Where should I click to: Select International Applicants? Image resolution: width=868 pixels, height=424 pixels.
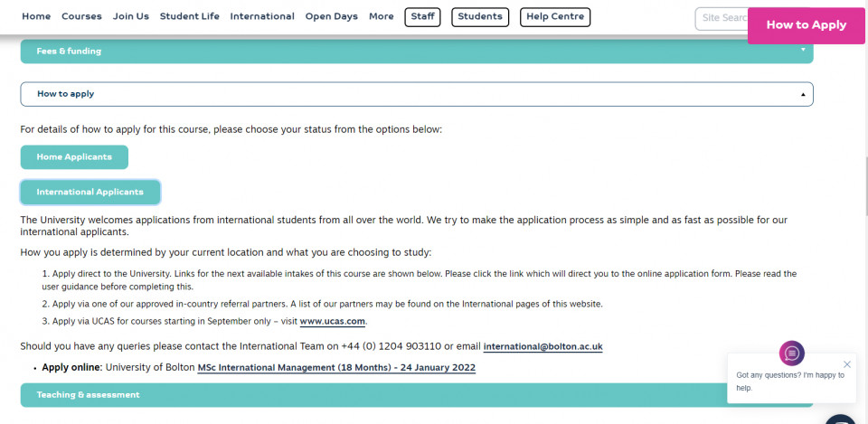tap(90, 192)
